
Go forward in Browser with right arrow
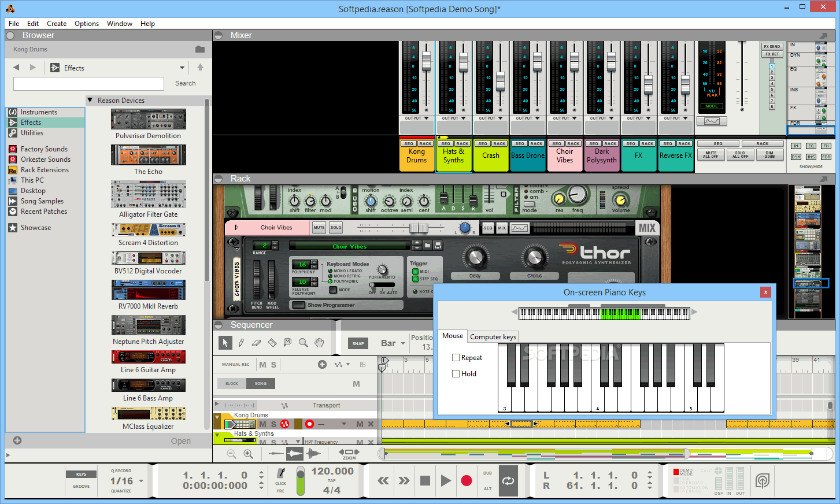pyautogui.click(x=32, y=68)
